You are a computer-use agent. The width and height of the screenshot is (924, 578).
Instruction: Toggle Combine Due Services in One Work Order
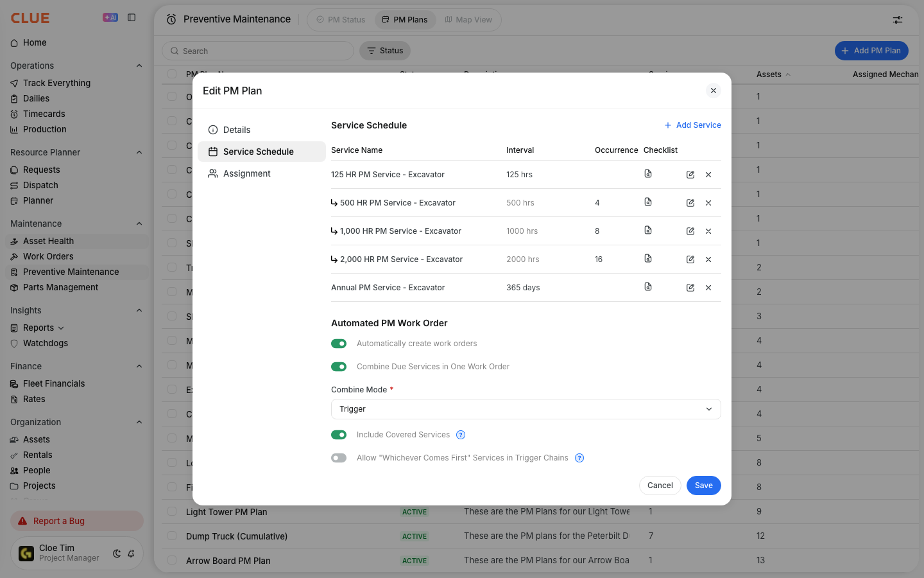(x=339, y=367)
